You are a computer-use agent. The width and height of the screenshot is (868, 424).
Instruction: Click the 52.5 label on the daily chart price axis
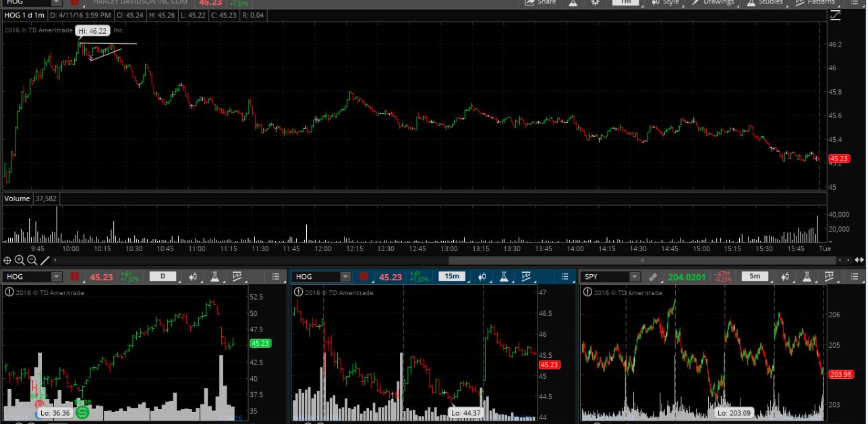point(258,297)
